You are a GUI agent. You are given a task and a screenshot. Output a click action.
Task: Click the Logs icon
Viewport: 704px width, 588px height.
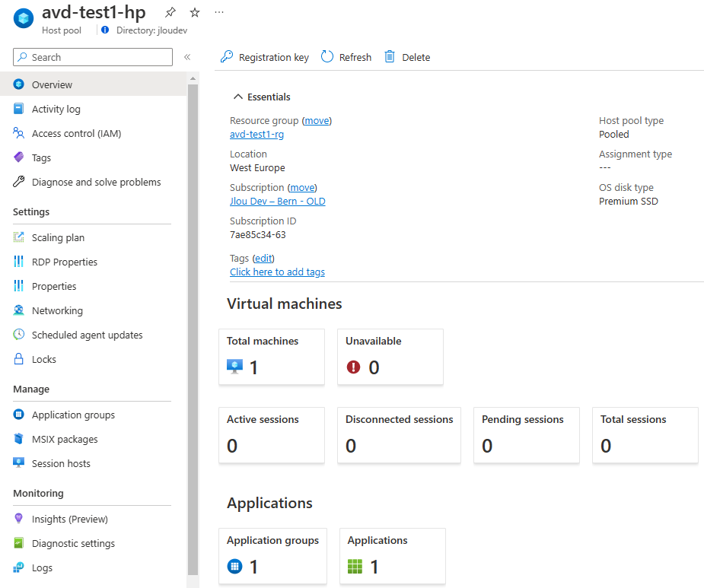(18, 567)
